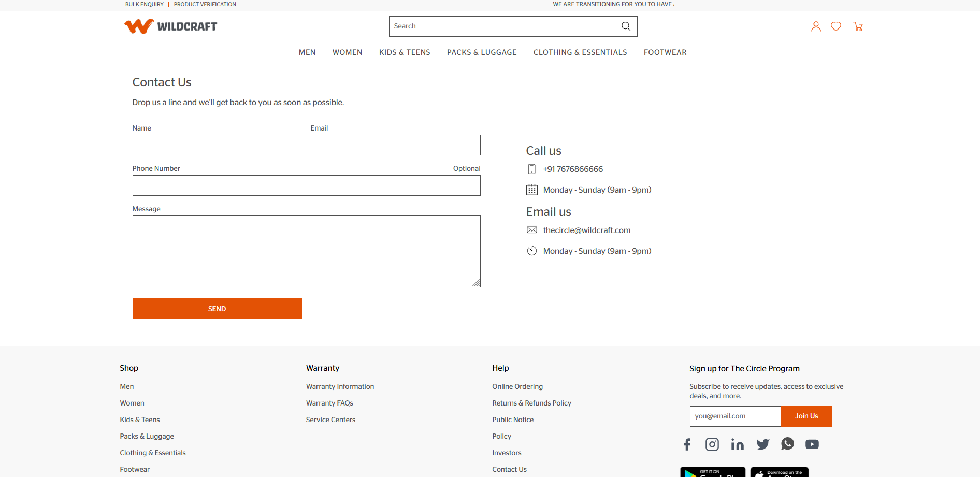Click the clock icon under Email us
Viewport: 980px width, 477px height.
tap(532, 251)
